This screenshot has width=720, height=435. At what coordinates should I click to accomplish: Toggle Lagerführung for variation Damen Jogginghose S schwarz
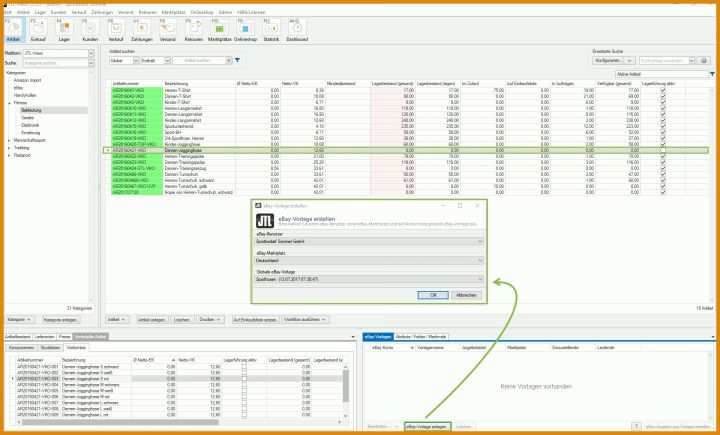(x=244, y=367)
